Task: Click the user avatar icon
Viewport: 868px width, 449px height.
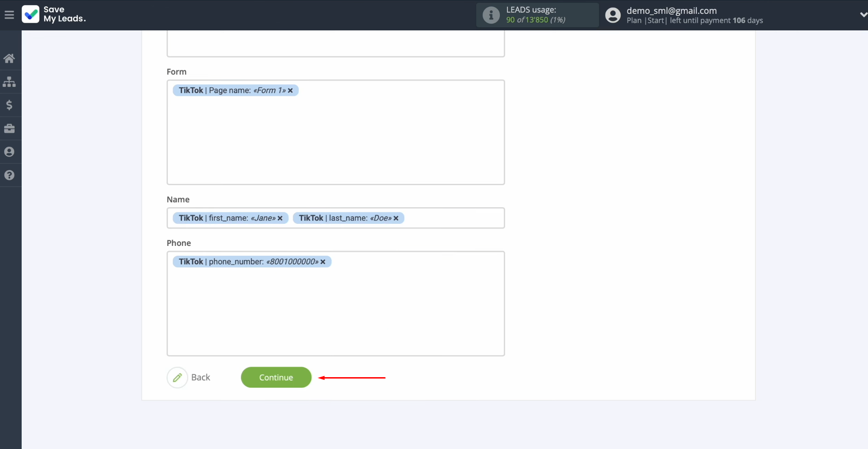Action: (613, 15)
